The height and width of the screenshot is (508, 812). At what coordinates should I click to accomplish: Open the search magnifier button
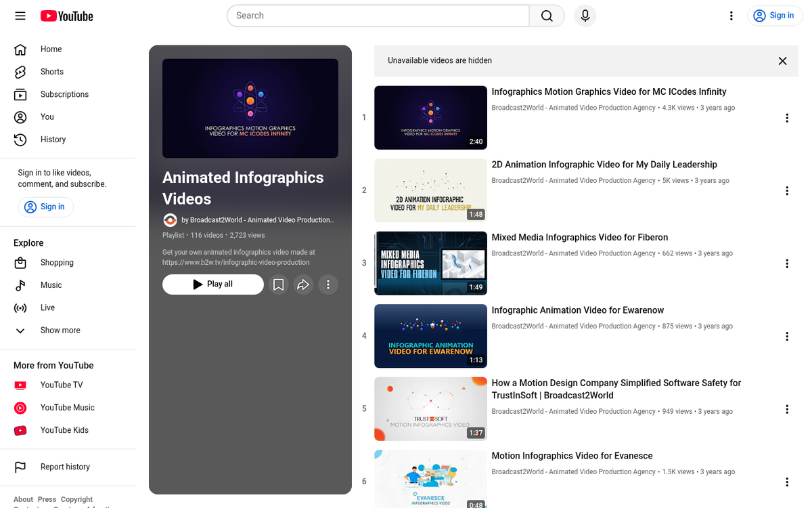(x=547, y=16)
